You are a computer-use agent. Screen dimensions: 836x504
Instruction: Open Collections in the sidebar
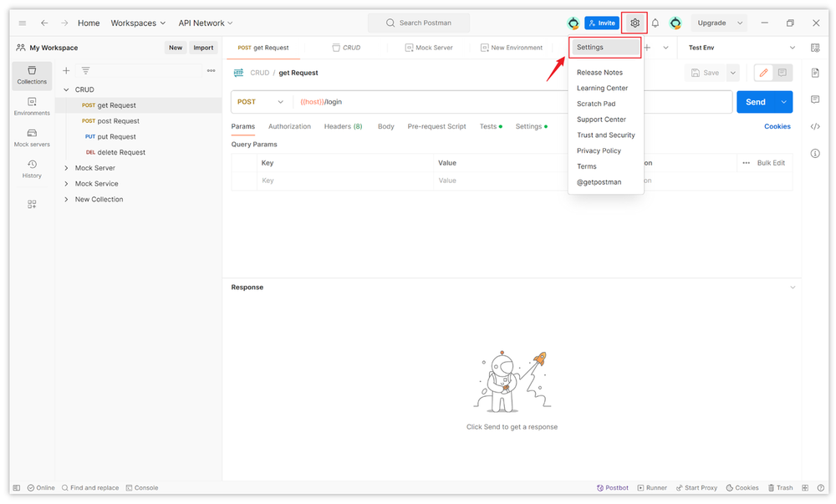click(32, 75)
